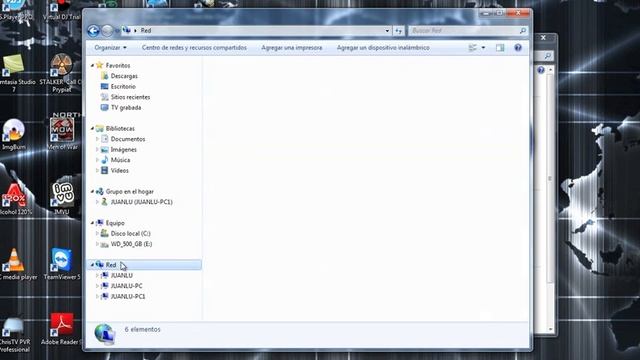Open the VLC media player desktop shortcut
Screen dimensions: 640x360
[x=16, y=264]
